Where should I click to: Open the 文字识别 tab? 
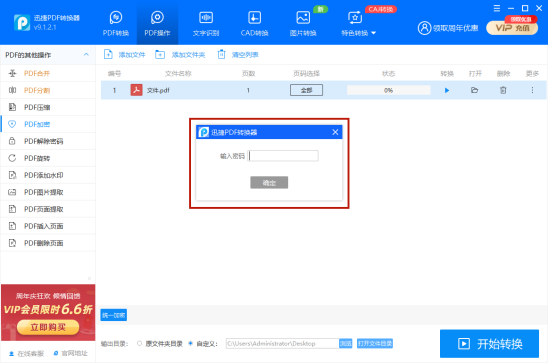tap(206, 24)
